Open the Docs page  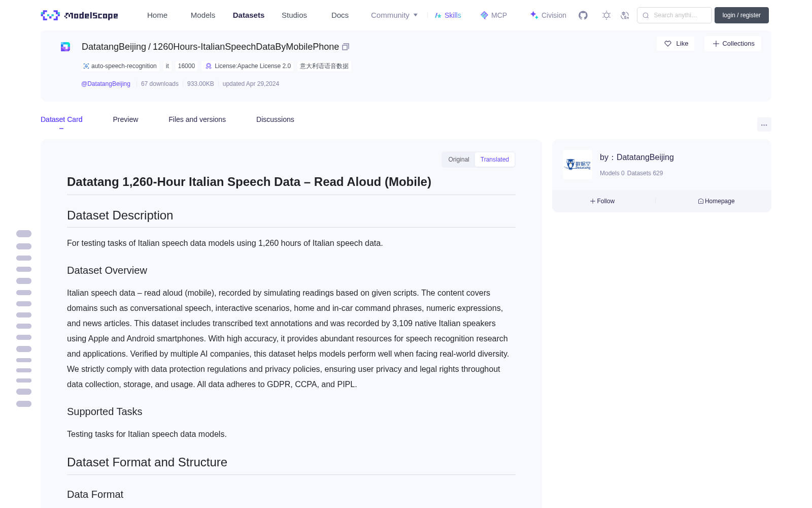[x=340, y=15]
